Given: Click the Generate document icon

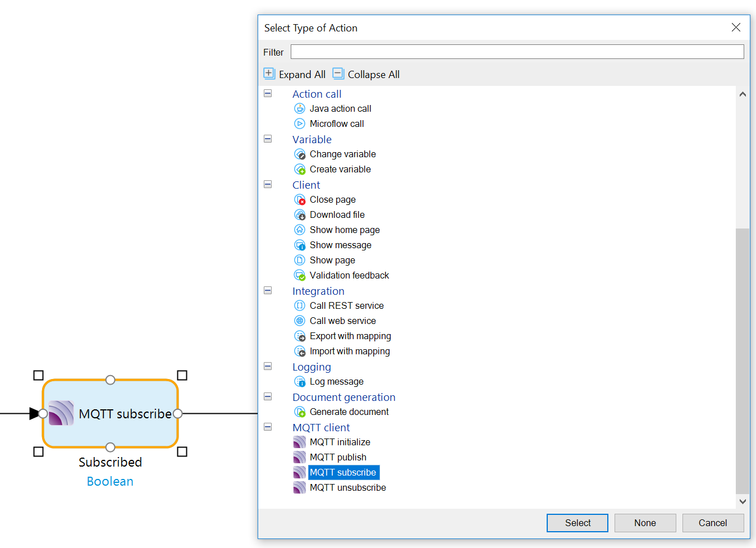Looking at the screenshot, I should pyautogui.click(x=300, y=412).
